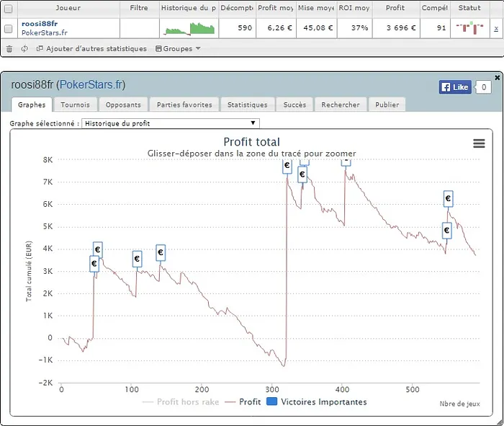Switch to the Rechercher tab
The width and height of the screenshot is (504, 426).
coord(341,105)
